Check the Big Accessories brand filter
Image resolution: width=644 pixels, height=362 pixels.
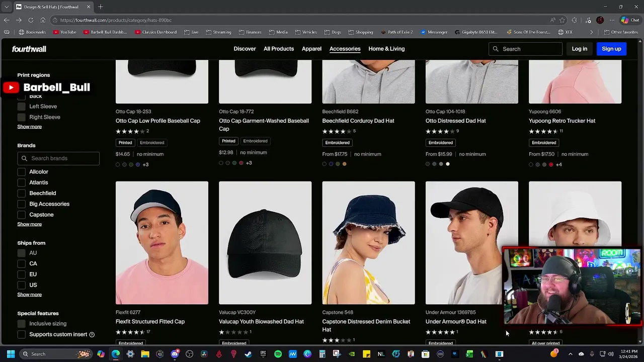tap(21, 204)
